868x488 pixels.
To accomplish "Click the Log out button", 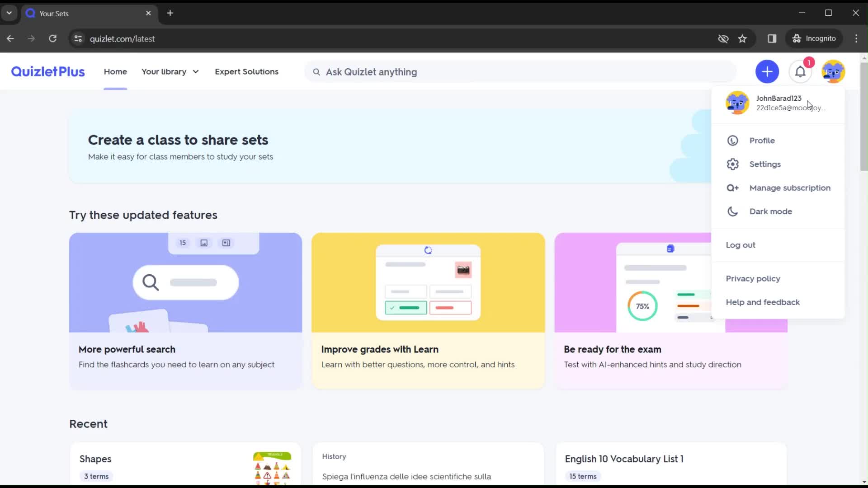I will 741,245.
